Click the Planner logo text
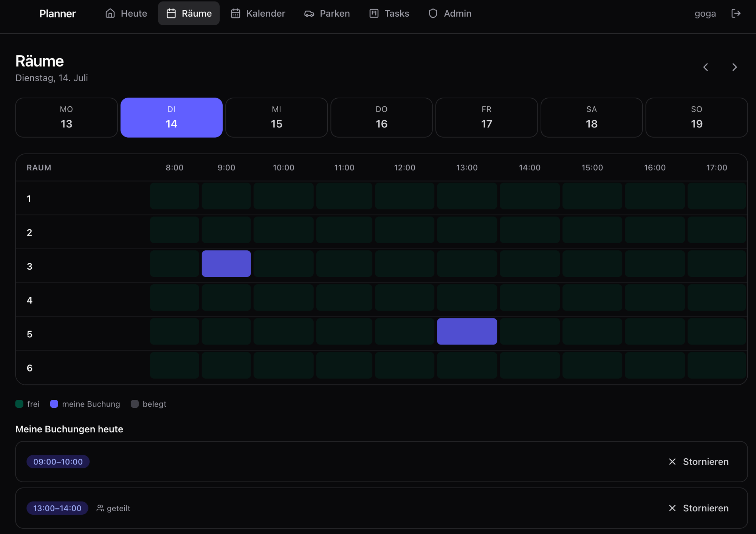 tap(57, 14)
